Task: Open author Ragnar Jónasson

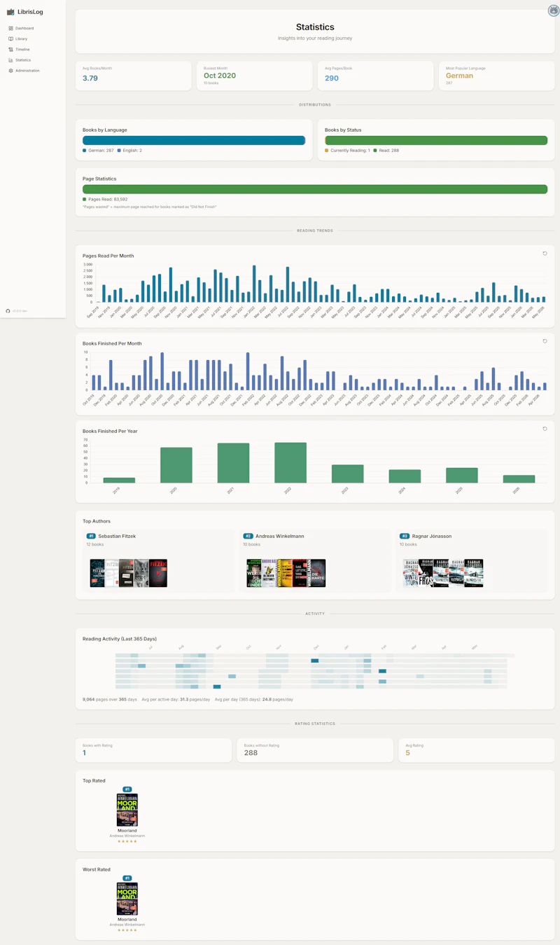Action: [x=431, y=536]
